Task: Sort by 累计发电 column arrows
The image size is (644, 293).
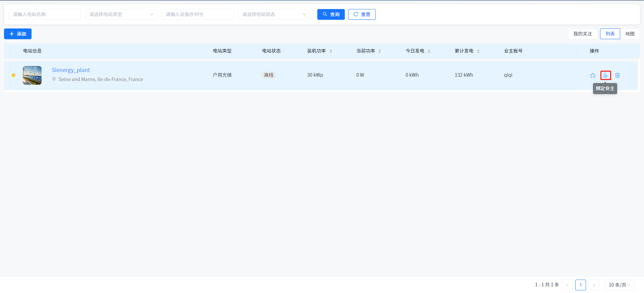Action: pyautogui.click(x=478, y=51)
